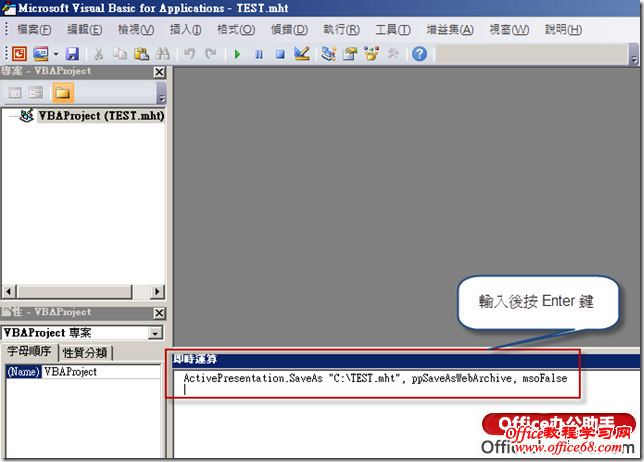Open Object Browser toolbar icon
Screen dimensions: 644x462
coord(371,54)
